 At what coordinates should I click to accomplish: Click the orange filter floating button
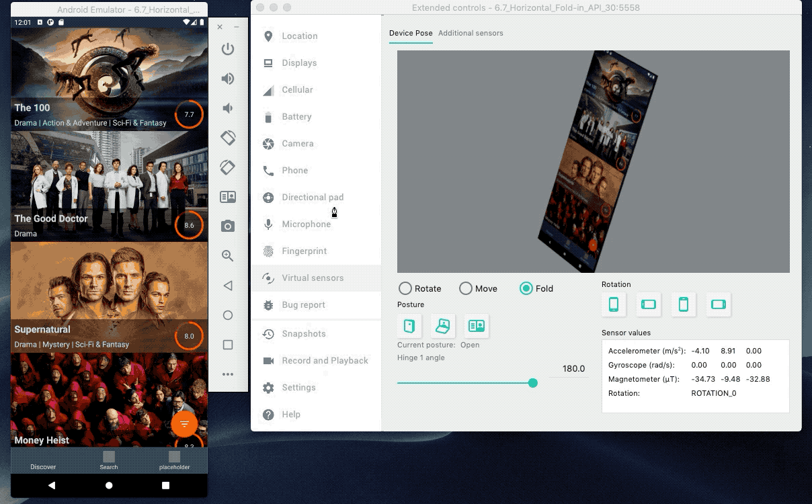point(184,424)
